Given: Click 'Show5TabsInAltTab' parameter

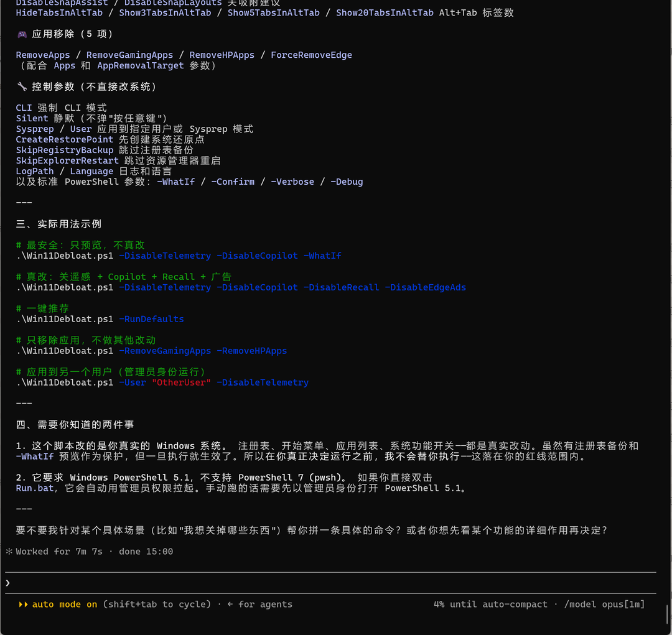Looking at the screenshot, I should point(273,13).
